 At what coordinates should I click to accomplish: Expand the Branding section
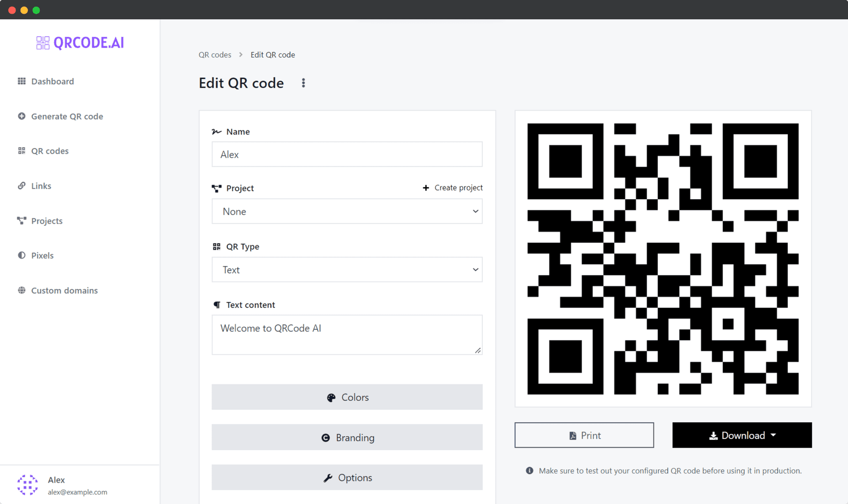[x=347, y=437]
